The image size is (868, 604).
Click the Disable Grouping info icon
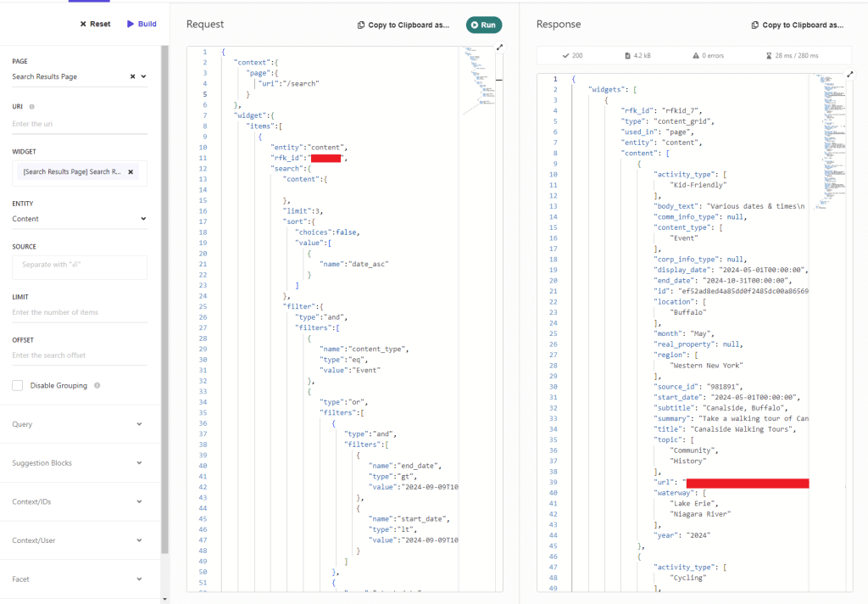(97, 385)
